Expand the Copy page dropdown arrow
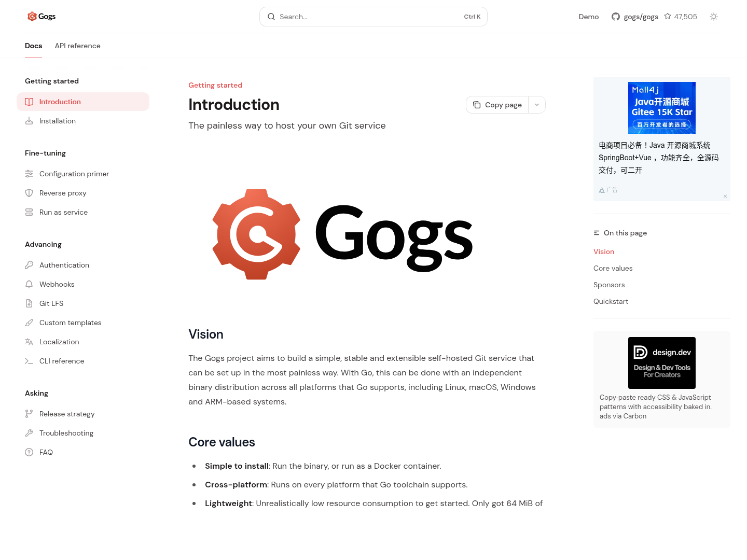The image size is (747, 560). point(537,105)
